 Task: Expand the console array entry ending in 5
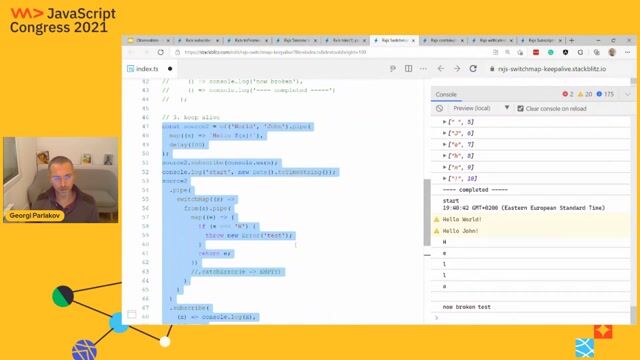444,122
